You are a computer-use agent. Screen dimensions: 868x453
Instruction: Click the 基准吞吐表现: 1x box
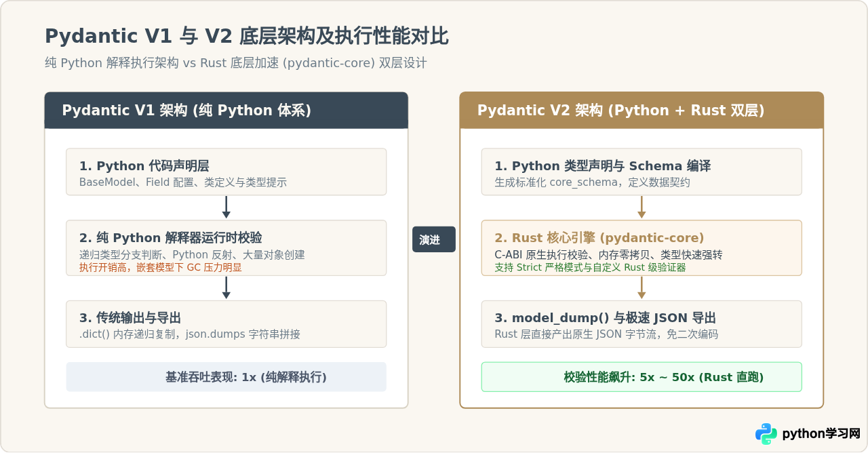[226, 377]
